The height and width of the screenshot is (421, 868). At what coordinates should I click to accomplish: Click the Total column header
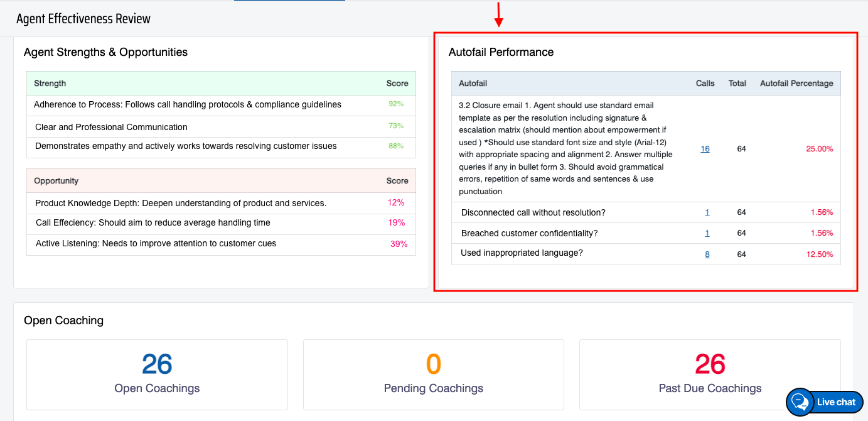737,84
